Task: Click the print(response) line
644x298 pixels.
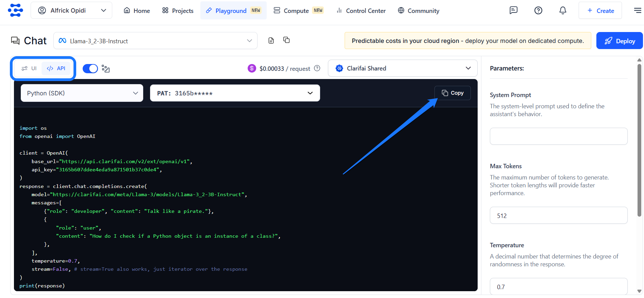Action: (42, 286)
